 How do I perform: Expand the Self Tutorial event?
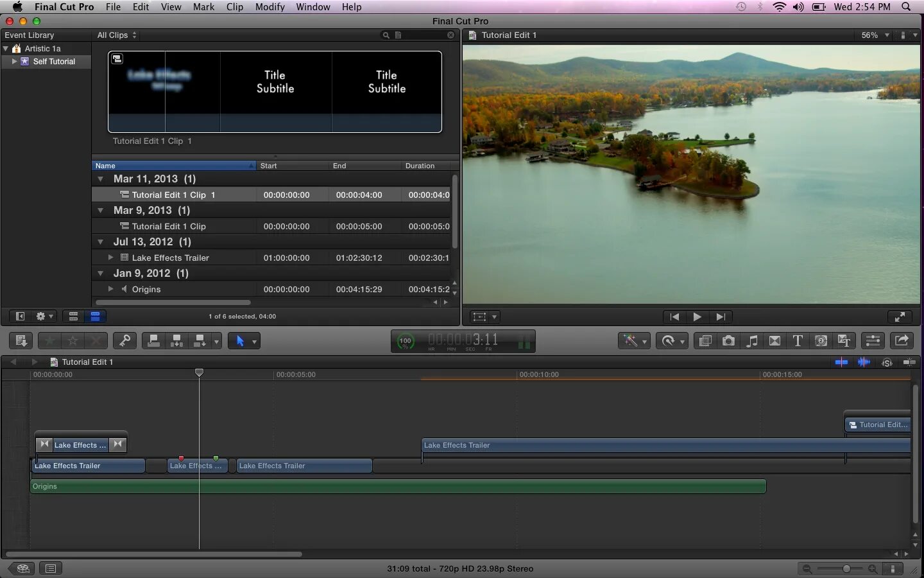[14, 62]
